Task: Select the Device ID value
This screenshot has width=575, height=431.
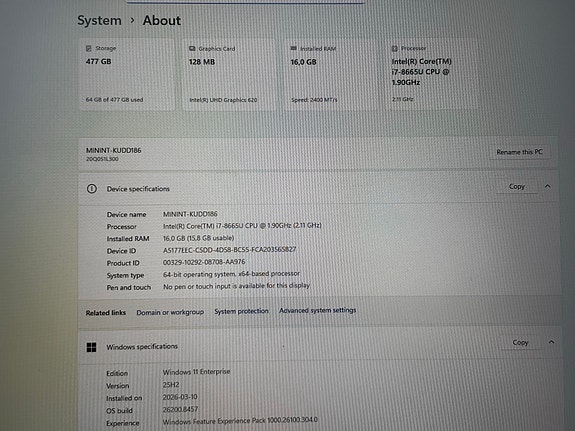Action: coord(230,250)
